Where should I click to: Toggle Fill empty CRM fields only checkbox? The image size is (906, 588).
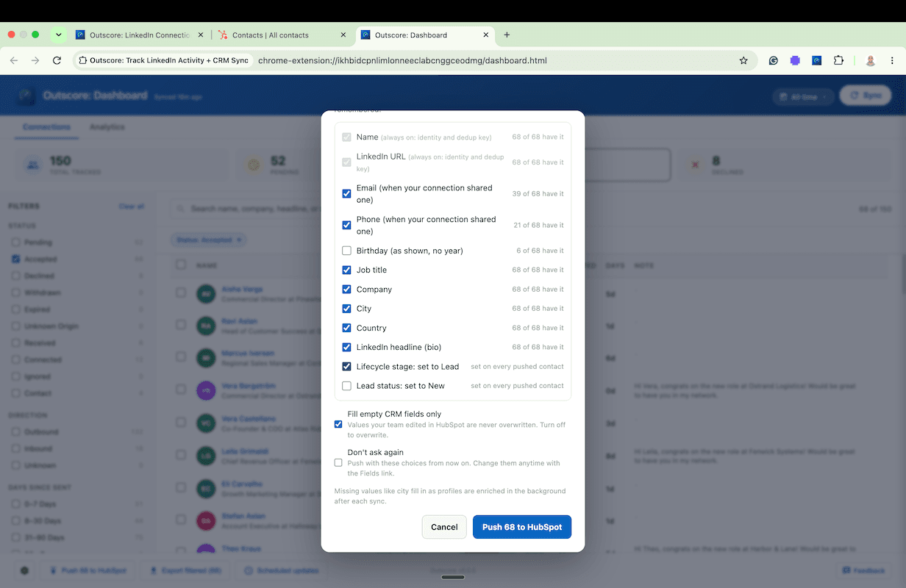point(338,424)
